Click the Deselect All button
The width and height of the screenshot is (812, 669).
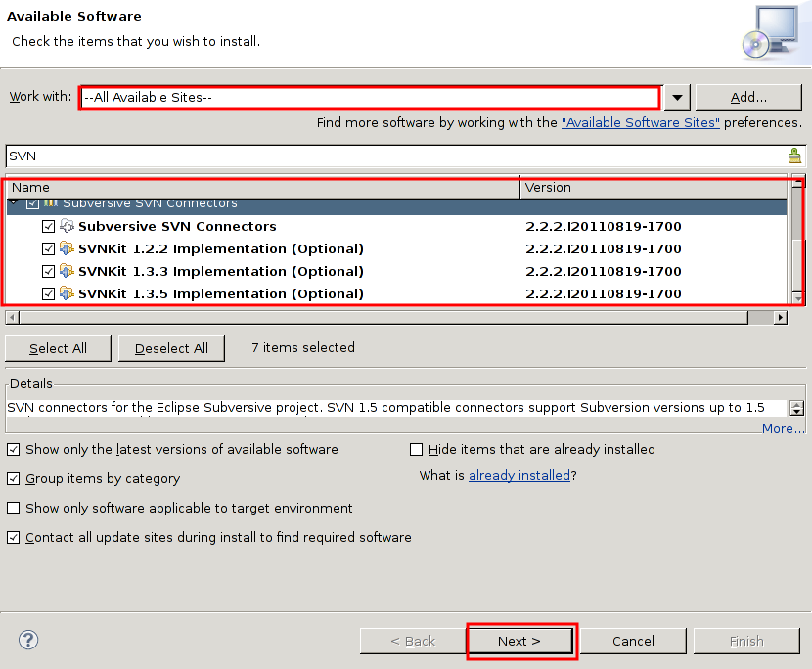coord(171,348)
